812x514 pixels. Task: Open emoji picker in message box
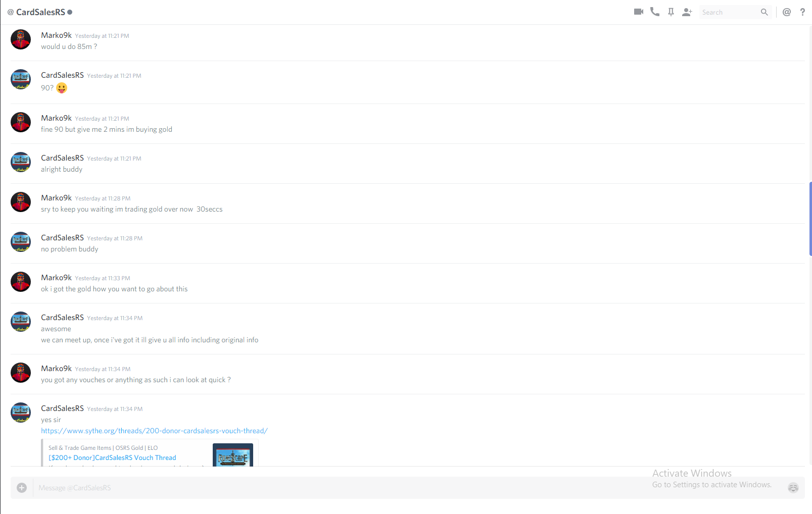[x=793, y=488]
